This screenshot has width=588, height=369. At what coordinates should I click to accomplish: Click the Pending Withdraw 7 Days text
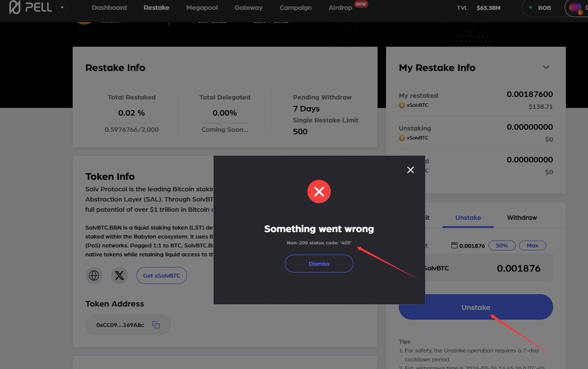306,108
